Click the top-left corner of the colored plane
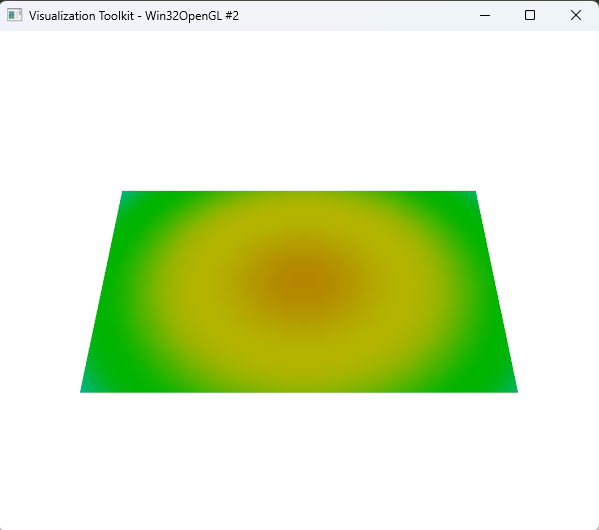 click(123, 192)
